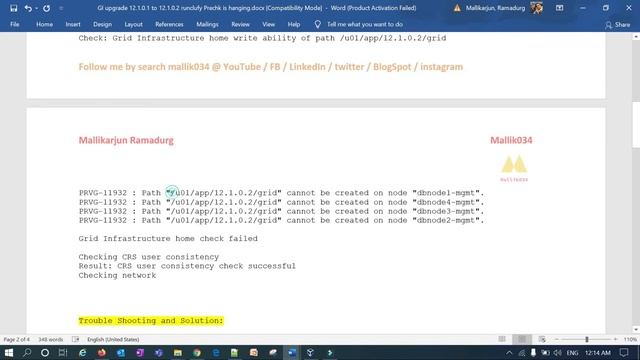The height and width of the screenshot is (360, 640).
Task: Redo the last action
Action: coord(47,8)
